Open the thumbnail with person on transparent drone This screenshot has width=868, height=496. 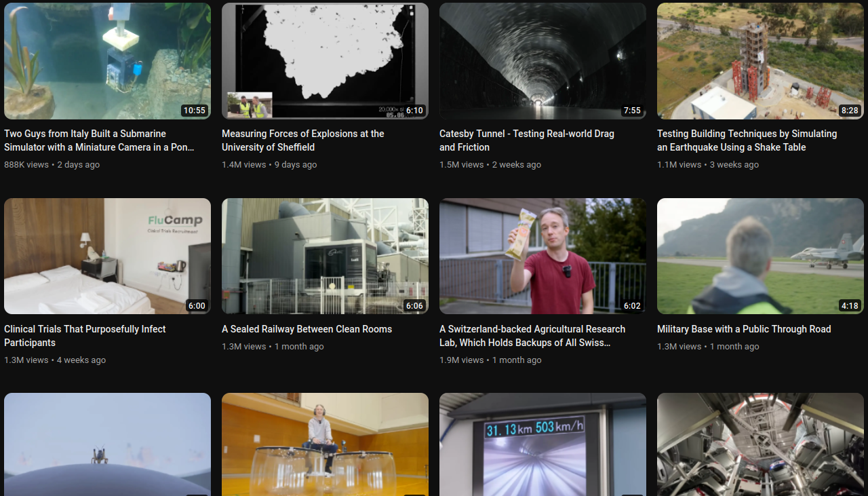coord(325,444)
